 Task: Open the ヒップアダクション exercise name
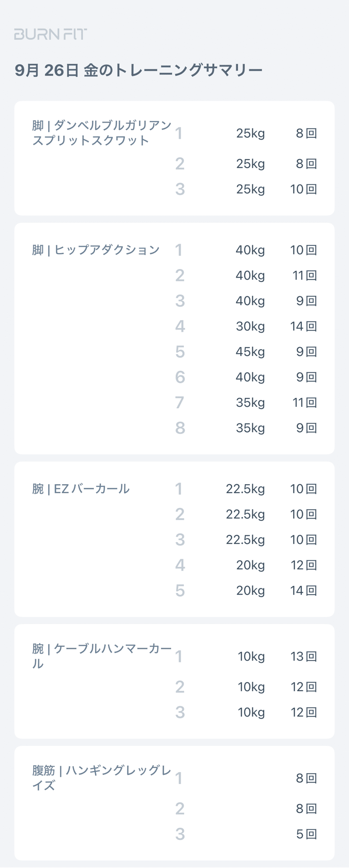(96, 250)
